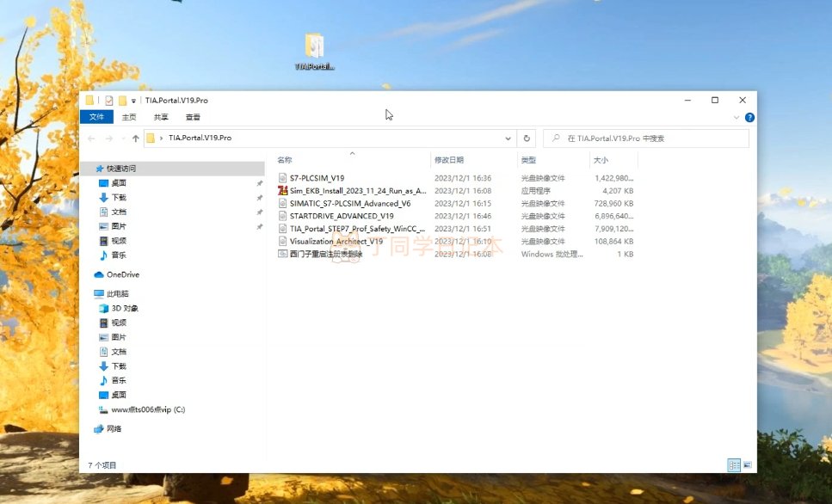Select the TIA Portal folder on desktop
The width and height of the screenshot is (832, 504).
[x=314, y=50]
